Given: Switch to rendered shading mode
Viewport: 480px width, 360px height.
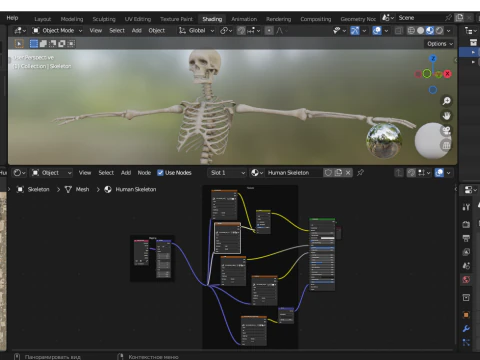Looking at the screenshot, I should 439,31.
